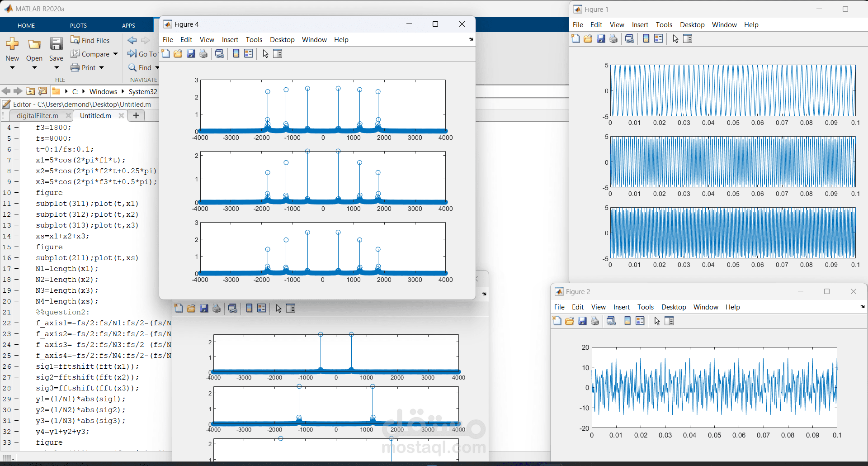Add a new editor tab with plus

[136, 115]
